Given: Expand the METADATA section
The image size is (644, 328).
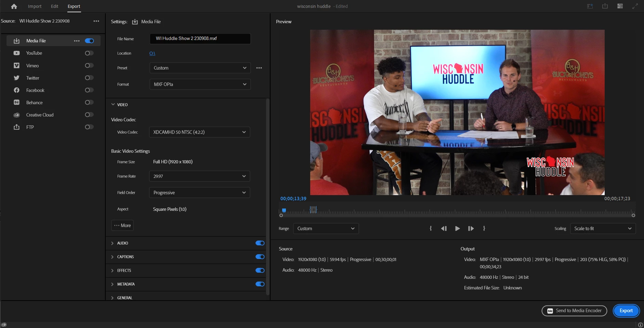Looking at the screenshot, I should click(x=113, y=284).
